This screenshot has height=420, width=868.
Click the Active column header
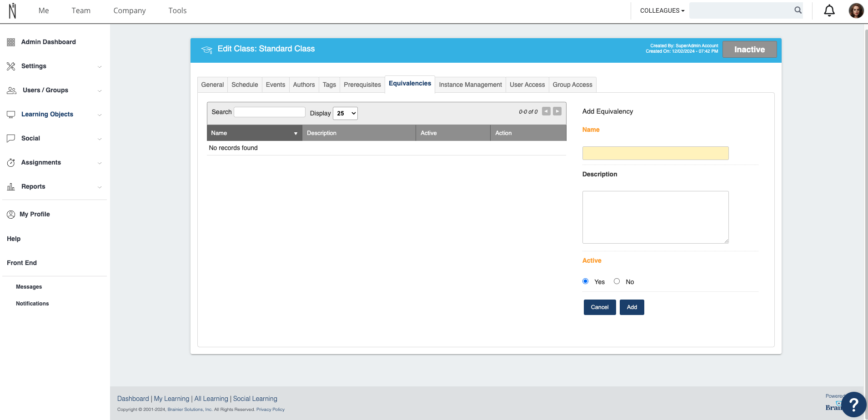point(453,133)
